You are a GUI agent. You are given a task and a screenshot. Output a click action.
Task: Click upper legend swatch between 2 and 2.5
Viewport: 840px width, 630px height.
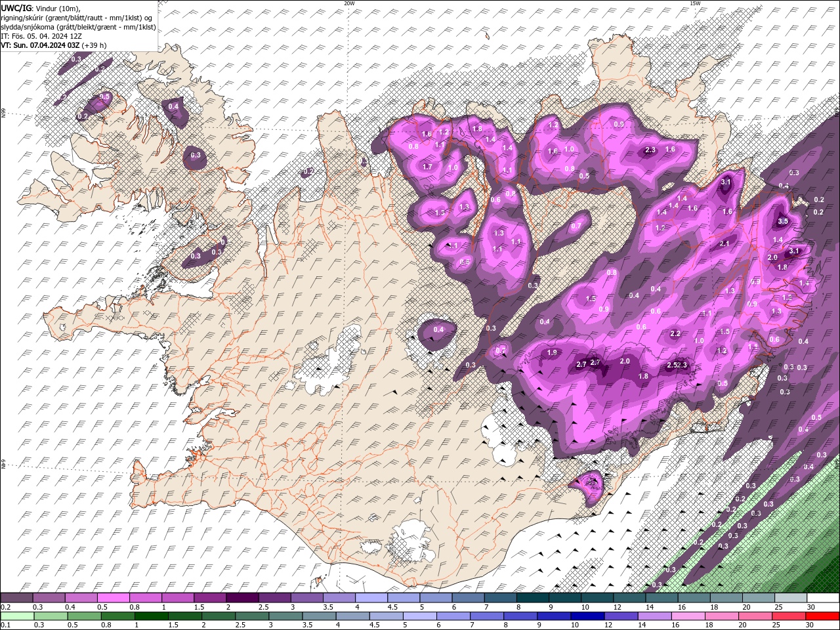pos(242,598)
